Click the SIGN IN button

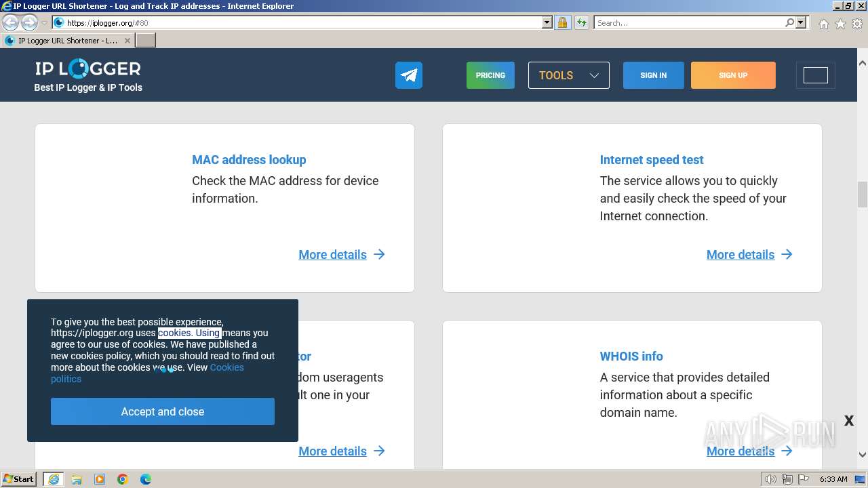click(x=653, y=75)
